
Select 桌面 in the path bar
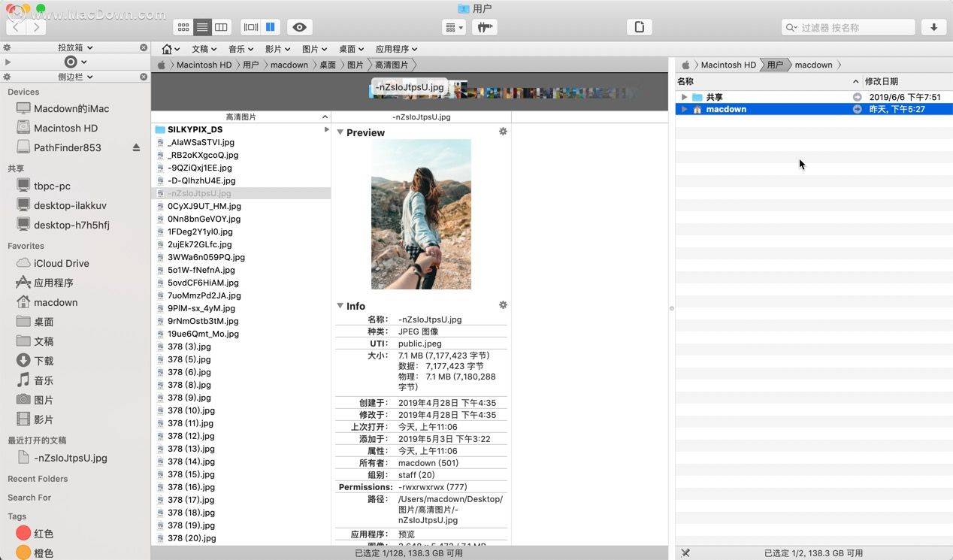click(328, 65)
